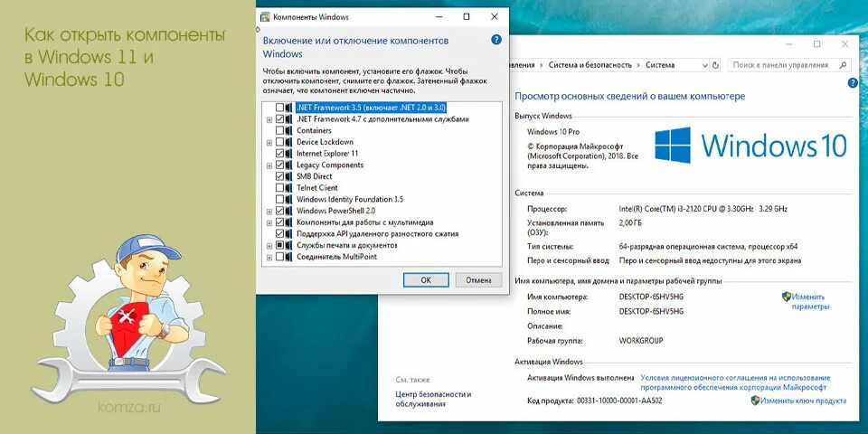868x434 pixels.
Task: Click the Активация Windows выполнена text
Action: coord(580,378)
